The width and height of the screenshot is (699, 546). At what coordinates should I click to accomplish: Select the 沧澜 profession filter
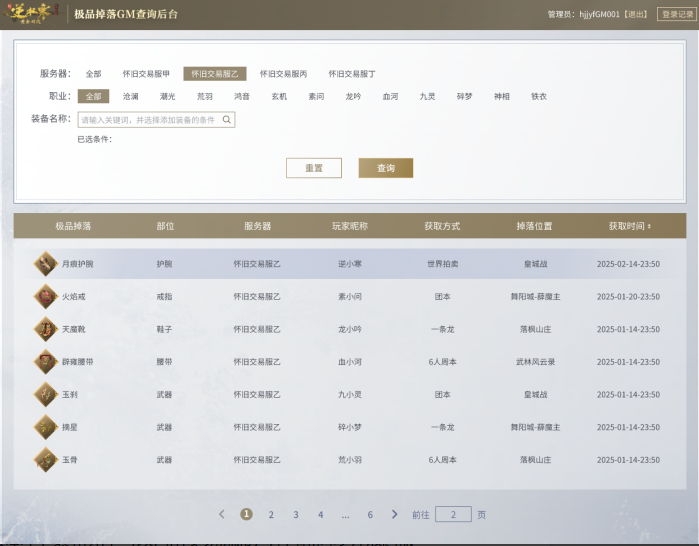[x=131, y=97]
